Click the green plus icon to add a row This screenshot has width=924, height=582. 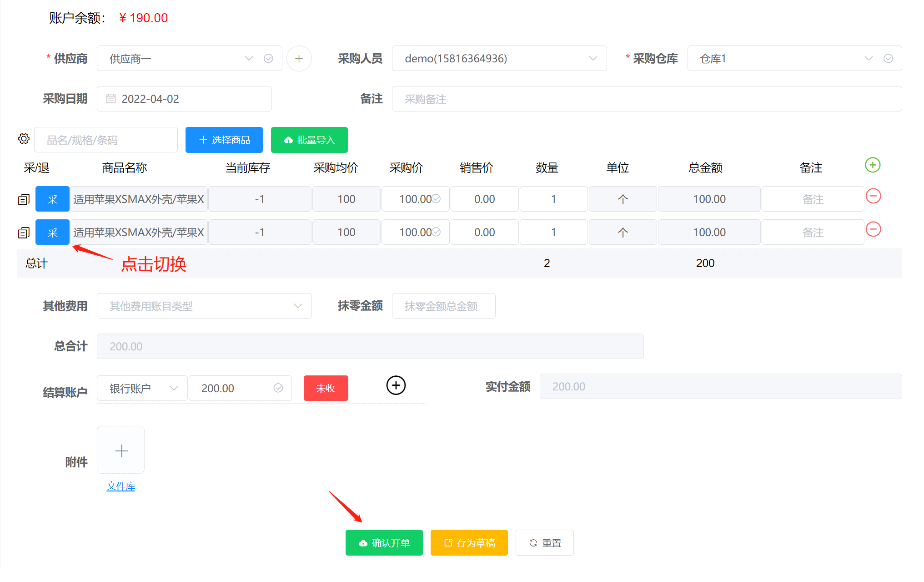pos(872,165)
